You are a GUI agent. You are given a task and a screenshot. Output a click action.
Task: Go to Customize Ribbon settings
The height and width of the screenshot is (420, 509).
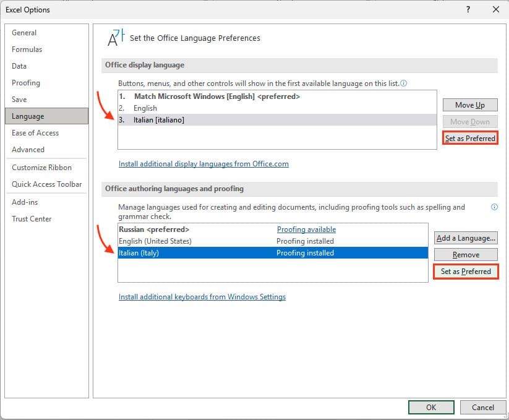click(x=41, y=168)
